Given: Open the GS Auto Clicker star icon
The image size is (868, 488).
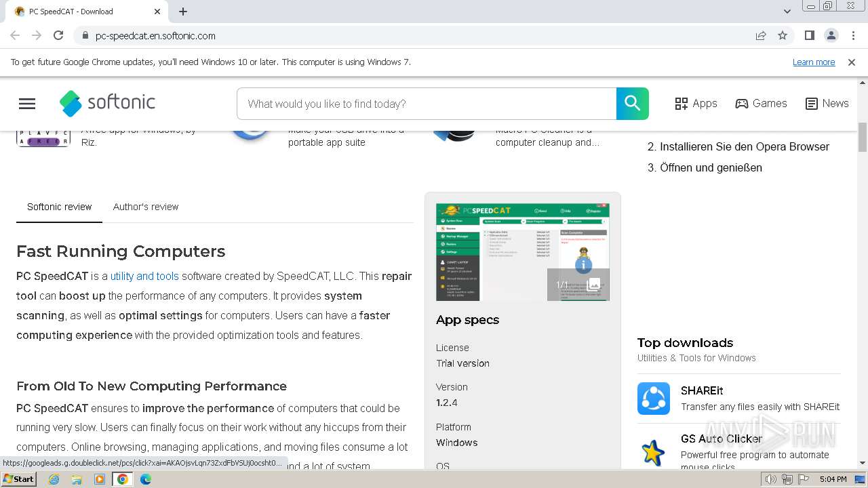Looking at the screenshot, I should pyautogui.click(x=654, y=452).
